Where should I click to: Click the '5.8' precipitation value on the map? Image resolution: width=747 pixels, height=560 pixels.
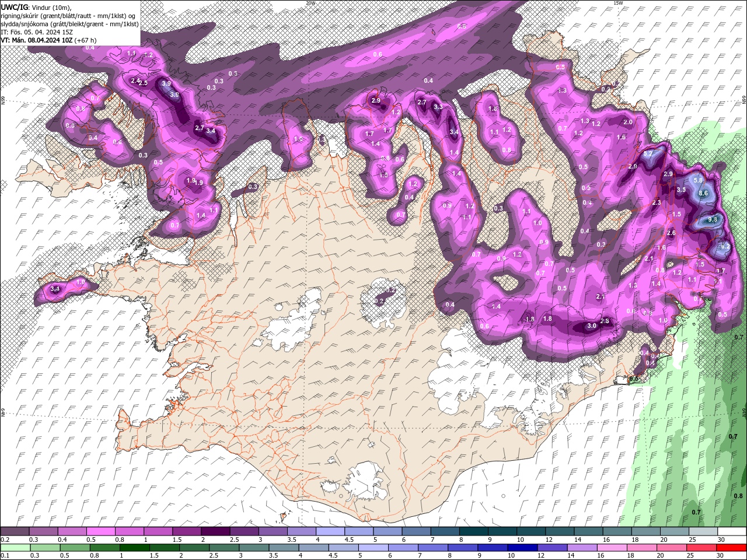point(699,180)
